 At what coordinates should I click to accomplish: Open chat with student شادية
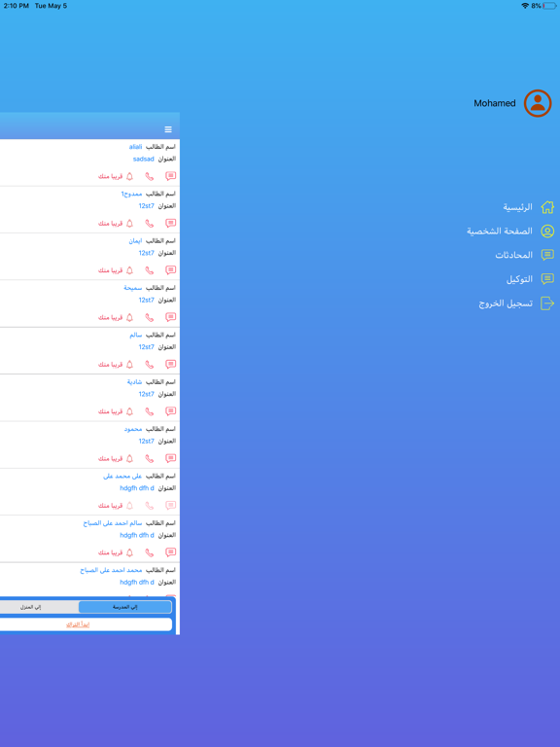(170, 411)
